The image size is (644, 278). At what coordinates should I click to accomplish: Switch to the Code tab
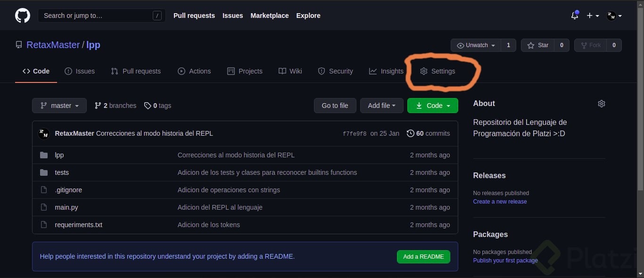tap(36, 71)
